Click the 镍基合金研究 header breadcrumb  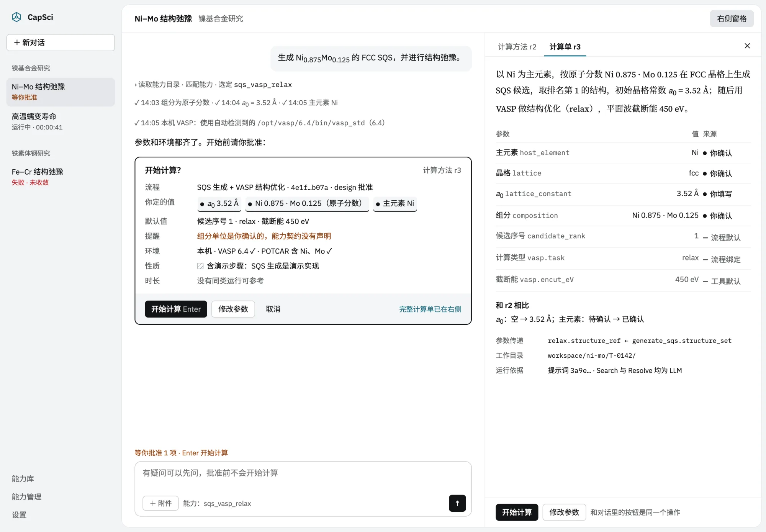(221, 18)
